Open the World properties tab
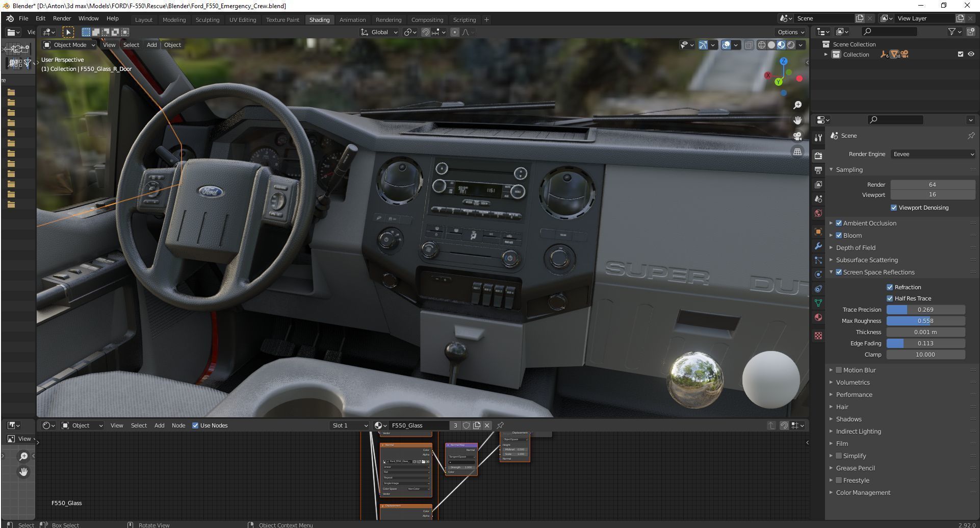 (x=818, y=213)
